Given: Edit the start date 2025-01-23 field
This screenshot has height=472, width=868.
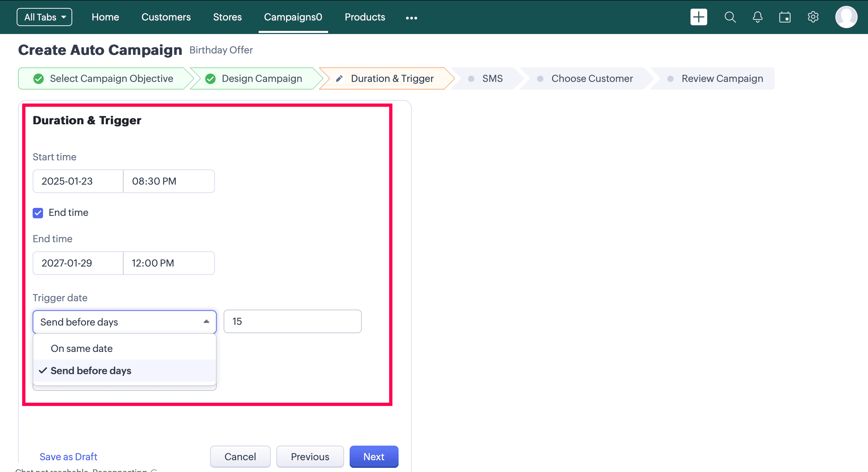Looking at the screenshot, I should [x=78, y=181].
